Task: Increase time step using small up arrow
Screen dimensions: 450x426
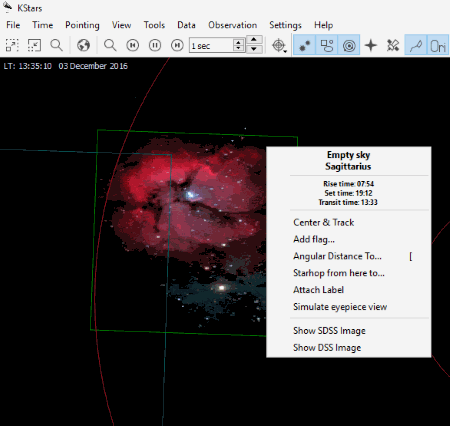Action: tap(238, 42)
